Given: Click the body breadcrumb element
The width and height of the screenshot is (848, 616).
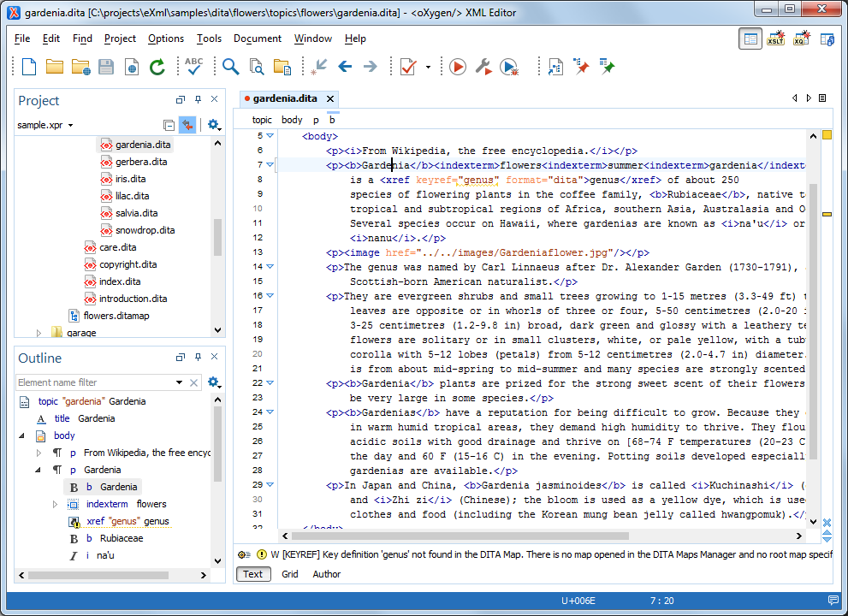Looking at the screenshot, I should (292, 120).
